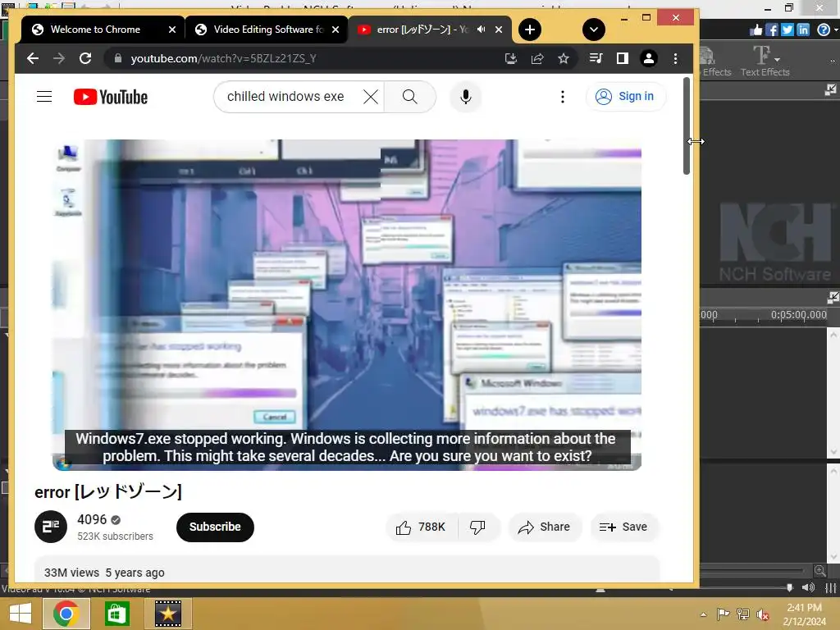Screen dimensions: 840x630
Task: Click VideoPad preview pop-out icon
Action: pyautogui.click(x=830, y=90)
